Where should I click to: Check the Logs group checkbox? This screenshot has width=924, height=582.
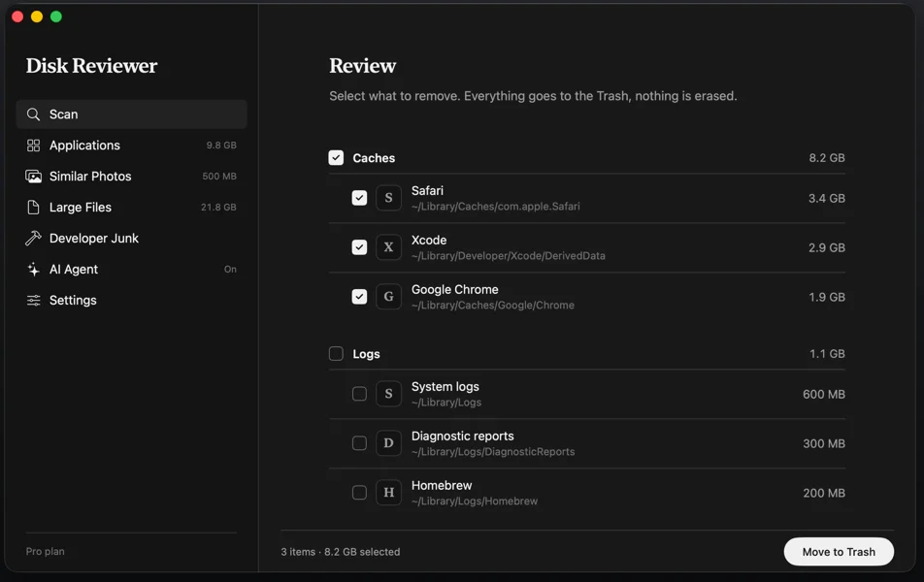[x=336, y=353]
